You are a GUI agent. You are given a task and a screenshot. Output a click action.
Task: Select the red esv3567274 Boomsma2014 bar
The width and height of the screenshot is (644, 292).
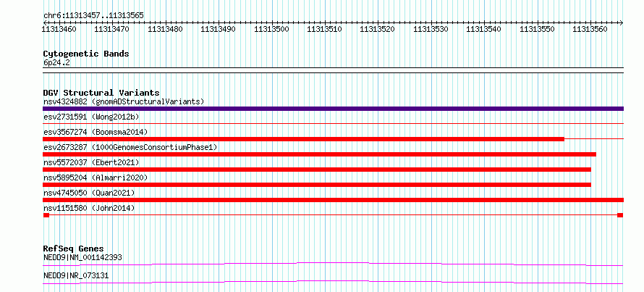[x=303, y=139]
